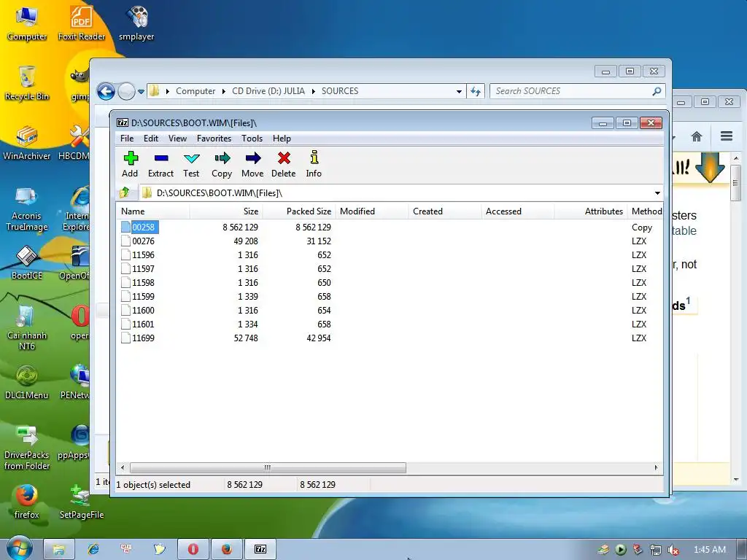Open DriverPacks from Folder shortcut
Image resolution: width=747 pixels, height=560 pixels.
[27, 448]
